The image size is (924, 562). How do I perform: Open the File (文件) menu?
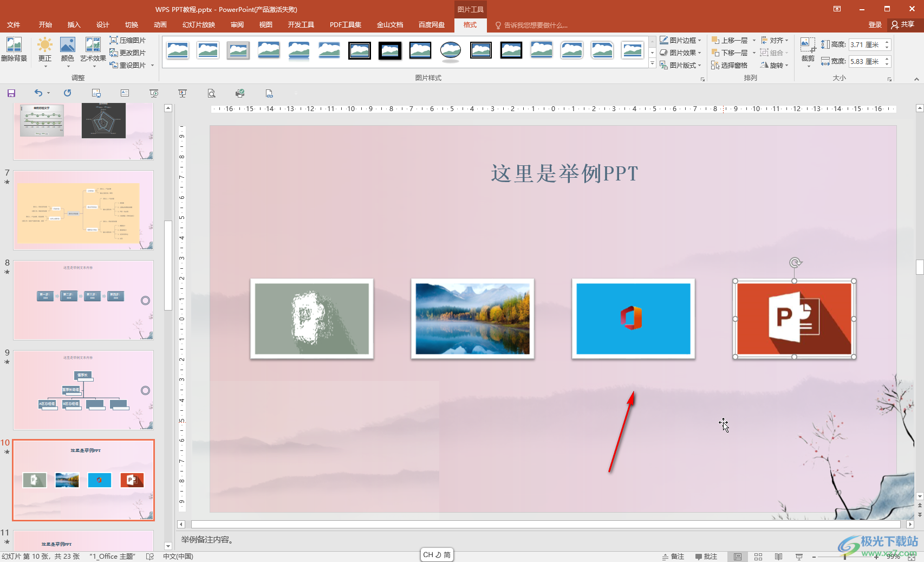coord(14,25)
